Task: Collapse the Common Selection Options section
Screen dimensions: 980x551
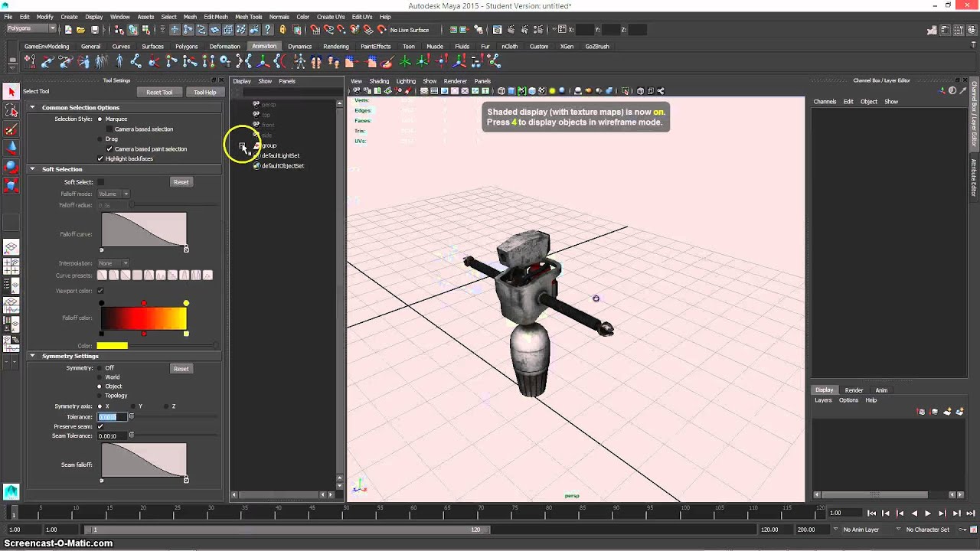Action: click(x=33, y=108)
